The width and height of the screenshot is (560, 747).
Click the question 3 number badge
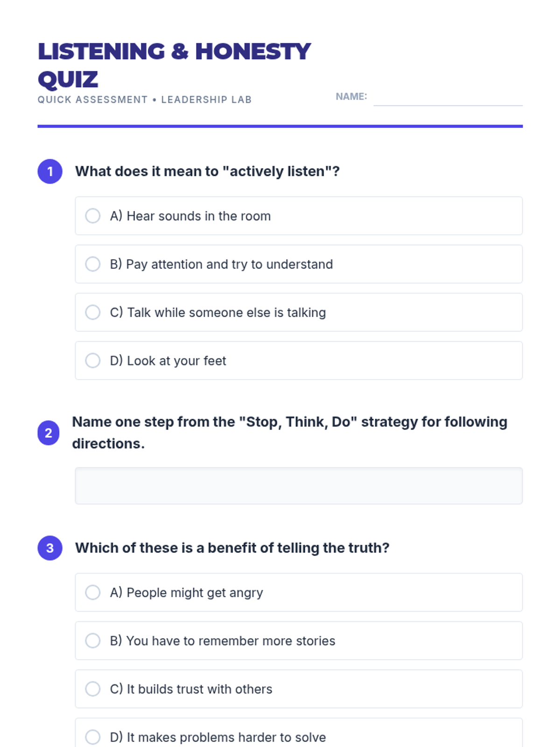pos(50,548)
